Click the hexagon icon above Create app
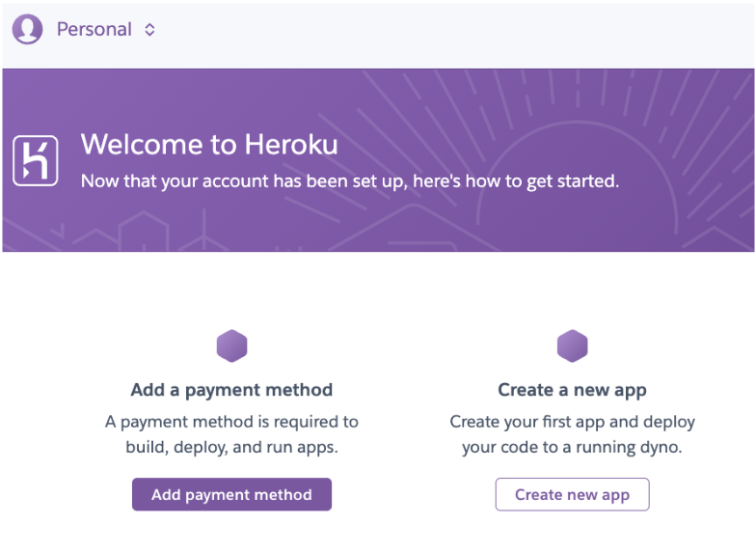Screen dimensions: 756x552 click(x=572, y=345)
